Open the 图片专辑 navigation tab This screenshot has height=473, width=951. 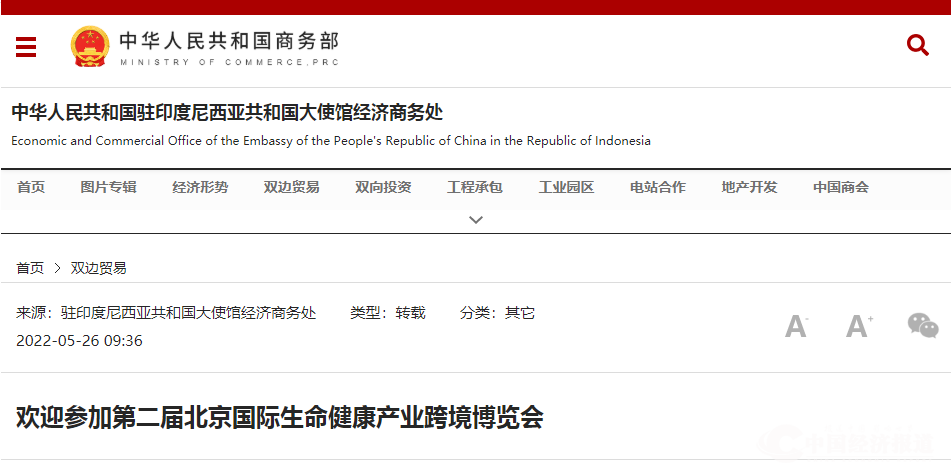coord(109,187)
